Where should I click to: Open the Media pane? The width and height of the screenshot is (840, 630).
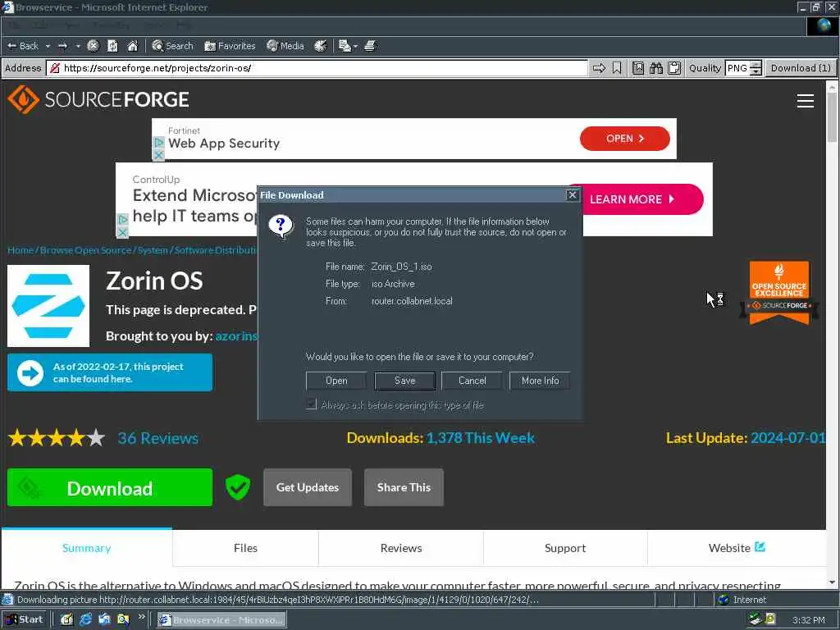click(285, 46)
